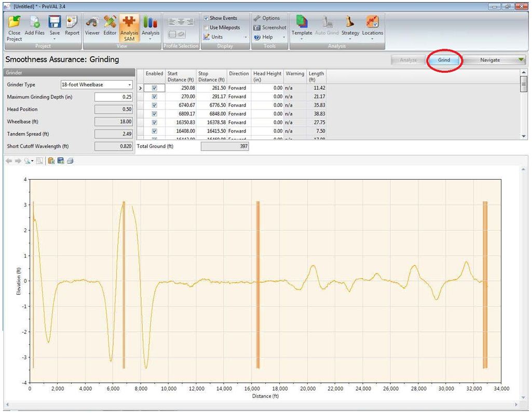Open the chart zoom dropdown arrow
532x413 pixels.
click(x=32, y=161)
